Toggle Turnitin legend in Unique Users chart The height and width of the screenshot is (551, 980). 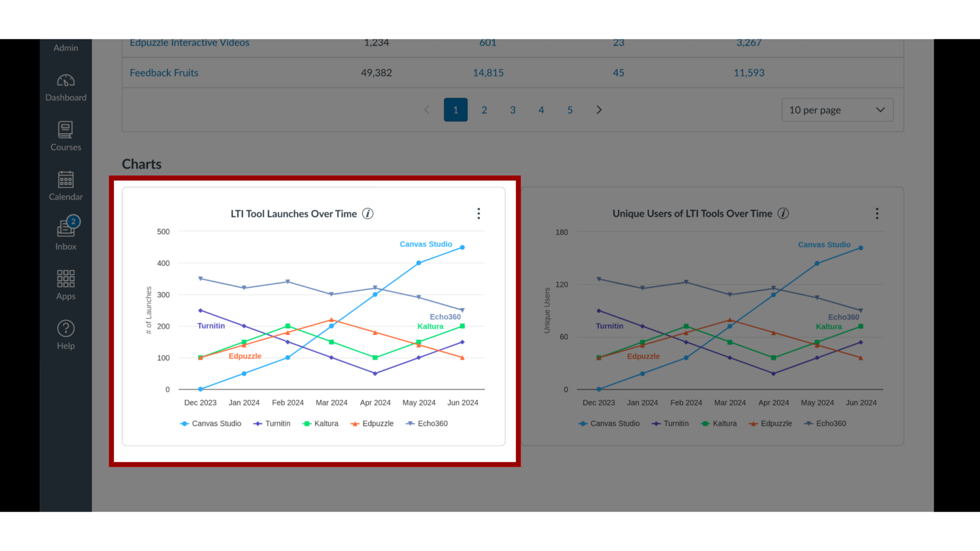coord(670,423)
